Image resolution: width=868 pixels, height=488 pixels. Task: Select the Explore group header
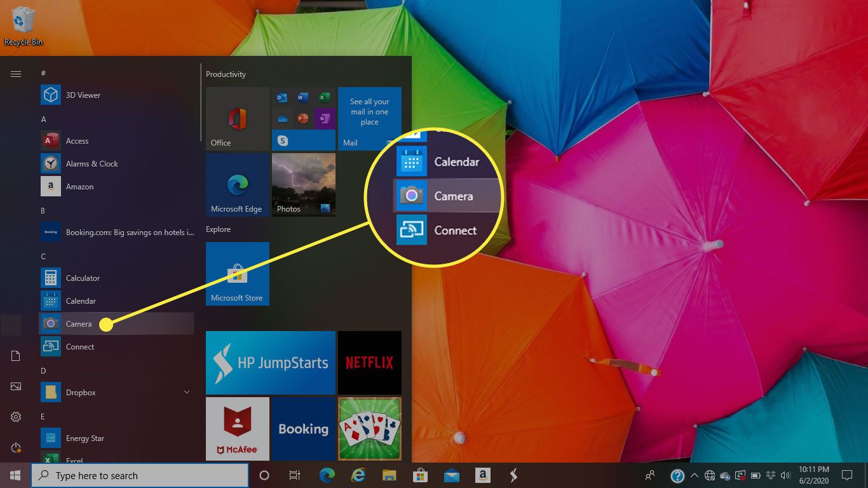pyautogui.click(x=218, y=229)
